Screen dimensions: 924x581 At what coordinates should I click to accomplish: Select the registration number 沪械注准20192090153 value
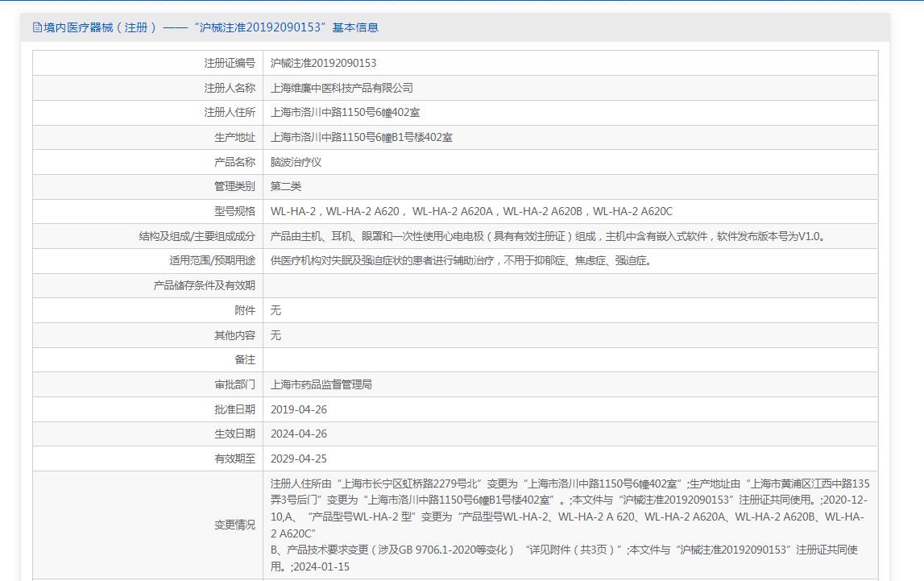coord(323,63)
